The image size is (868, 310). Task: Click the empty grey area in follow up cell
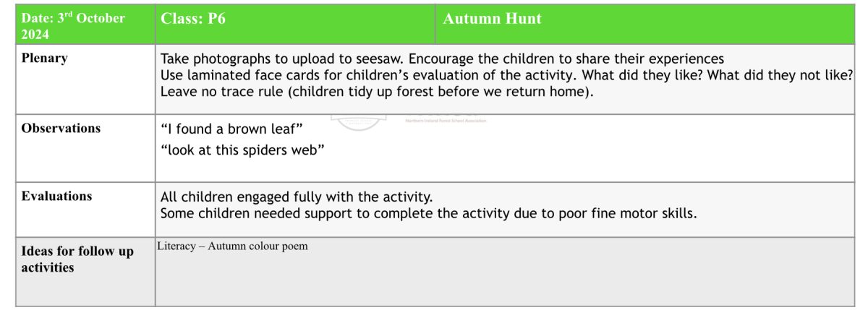504,280
